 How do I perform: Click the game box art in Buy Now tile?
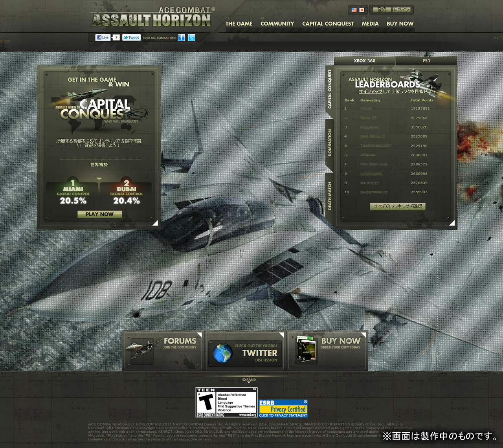[x=307, y=349]
